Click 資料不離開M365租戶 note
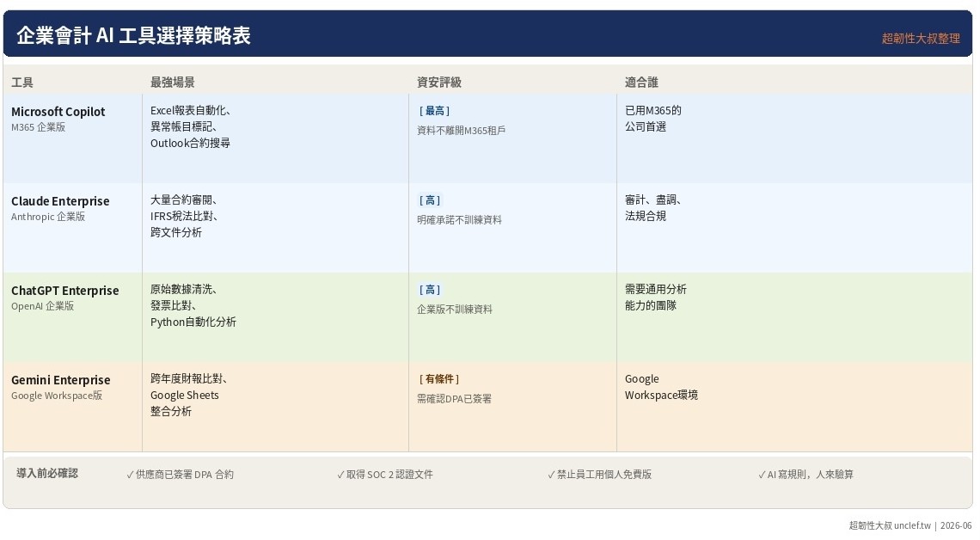The width and height of the screenshot is (980, 540). (462, 130)
